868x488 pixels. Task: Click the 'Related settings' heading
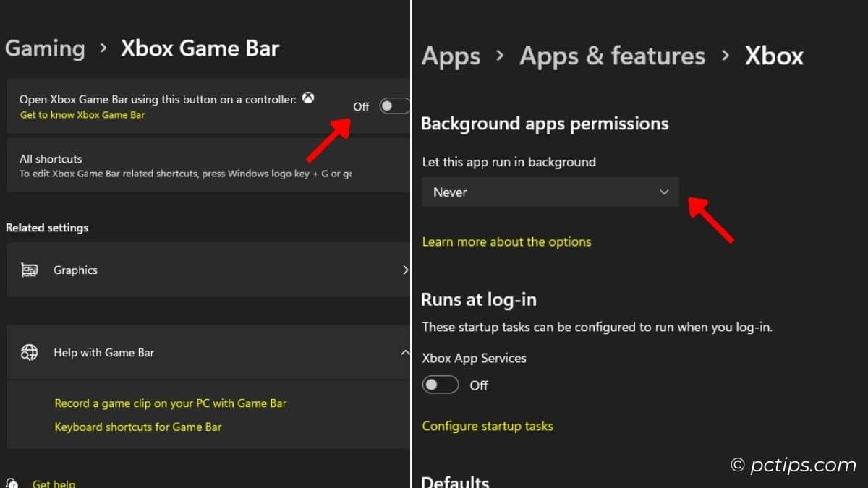[x=47, y=228]
